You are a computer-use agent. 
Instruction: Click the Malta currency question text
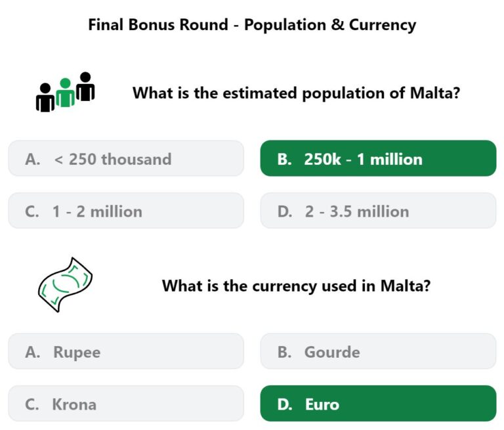[296, 286]
